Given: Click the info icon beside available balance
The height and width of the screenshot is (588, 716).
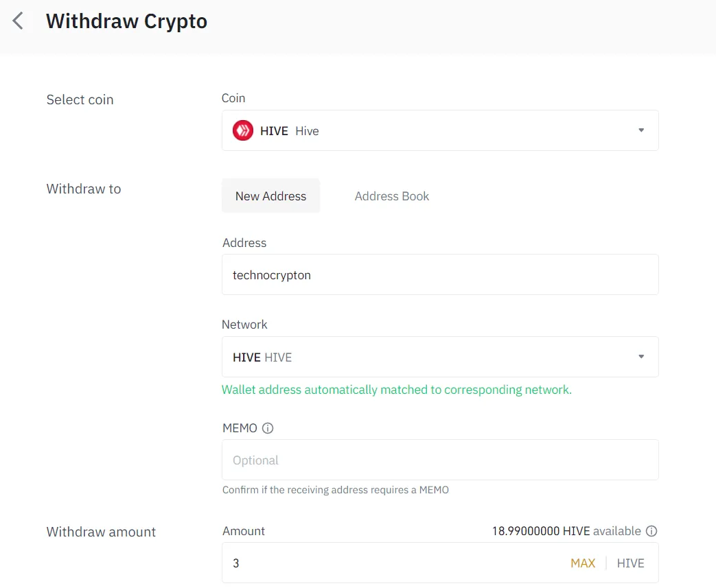Looking at the screenshot, I should (651, 531).
